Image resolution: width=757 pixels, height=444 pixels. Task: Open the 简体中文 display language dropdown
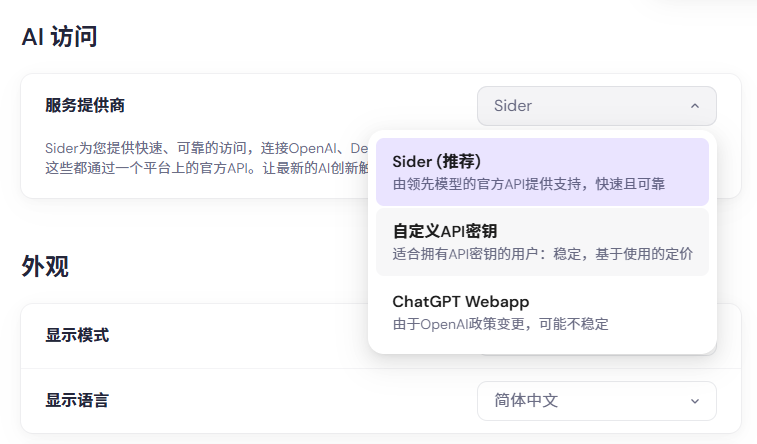pyautogui.click(x=597, y=401)
